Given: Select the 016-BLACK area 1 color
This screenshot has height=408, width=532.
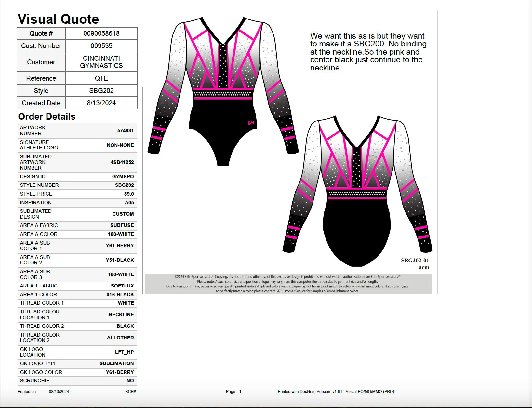Looking at the screenshot, I should coord(120,294).
